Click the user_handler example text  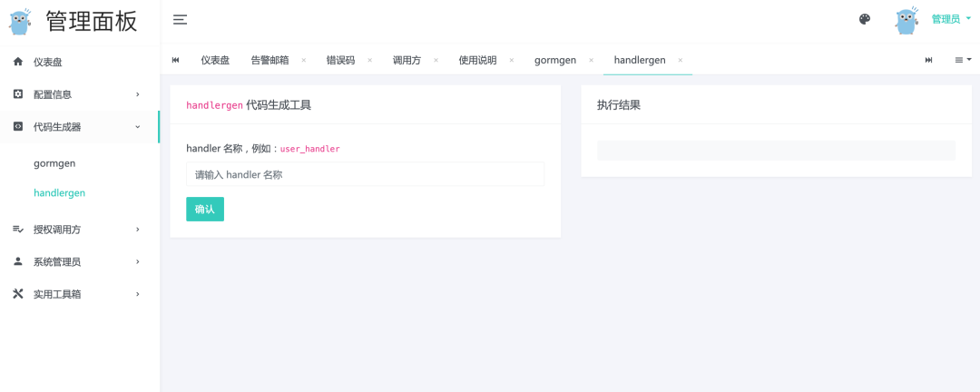[x=310, y=149]
